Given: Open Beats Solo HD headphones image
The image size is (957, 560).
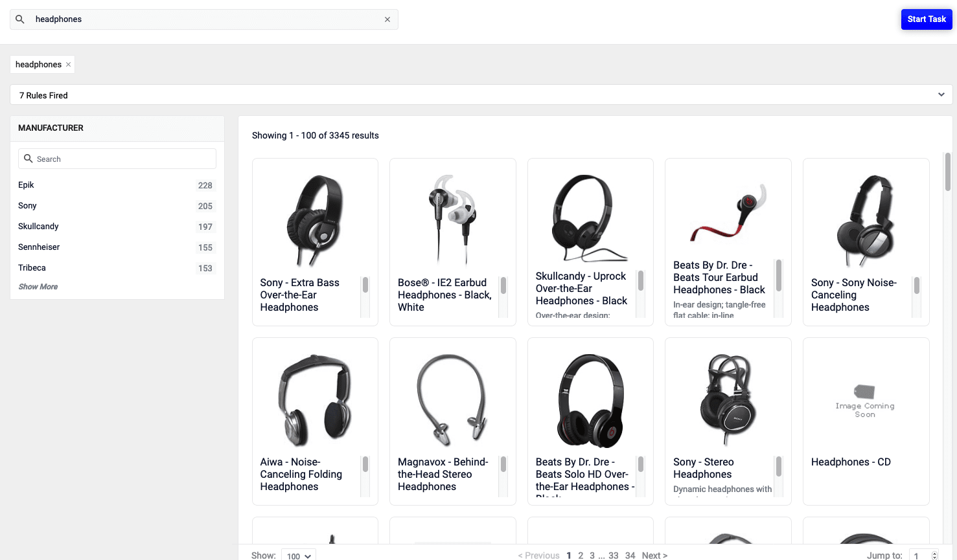Looking at the screenshot, I should click(590, 400).
